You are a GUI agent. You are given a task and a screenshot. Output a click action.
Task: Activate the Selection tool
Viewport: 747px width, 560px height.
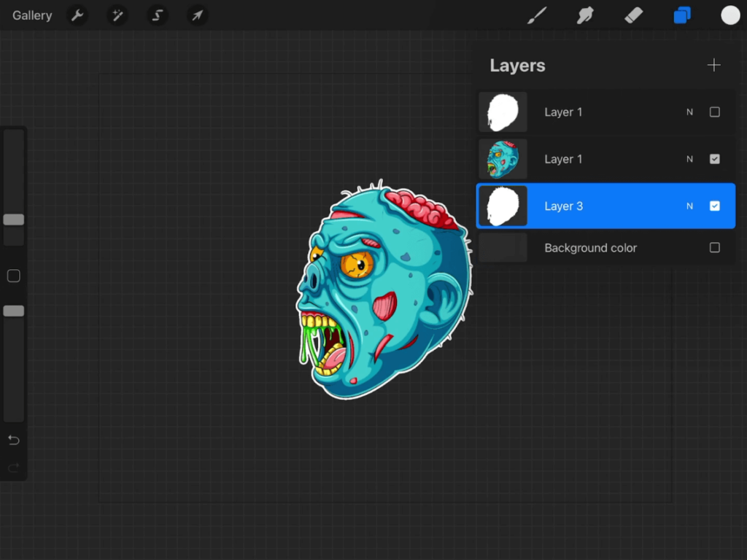pos(158,15)
